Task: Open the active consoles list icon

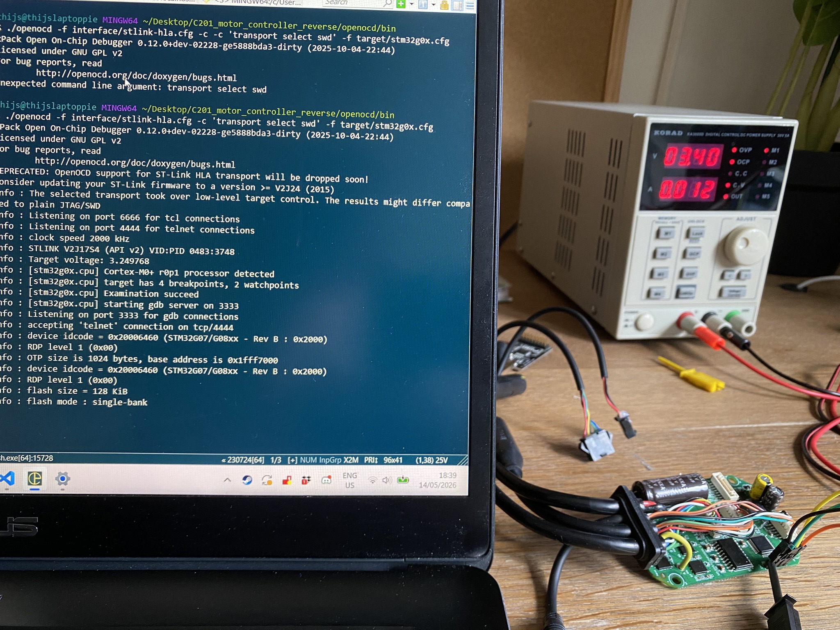Action: (x=423, y=5)
